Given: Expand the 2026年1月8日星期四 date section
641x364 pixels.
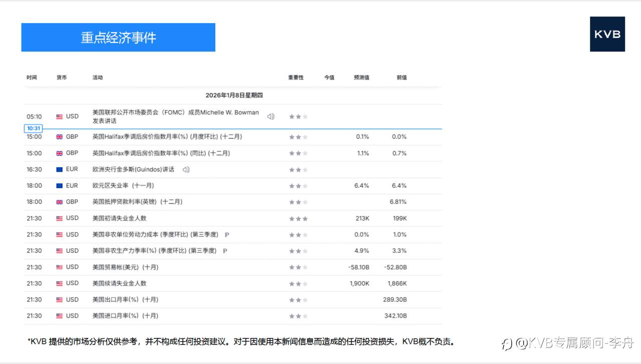Looking at the screenshot, I should pyautogui.click(x=235, y=95).
